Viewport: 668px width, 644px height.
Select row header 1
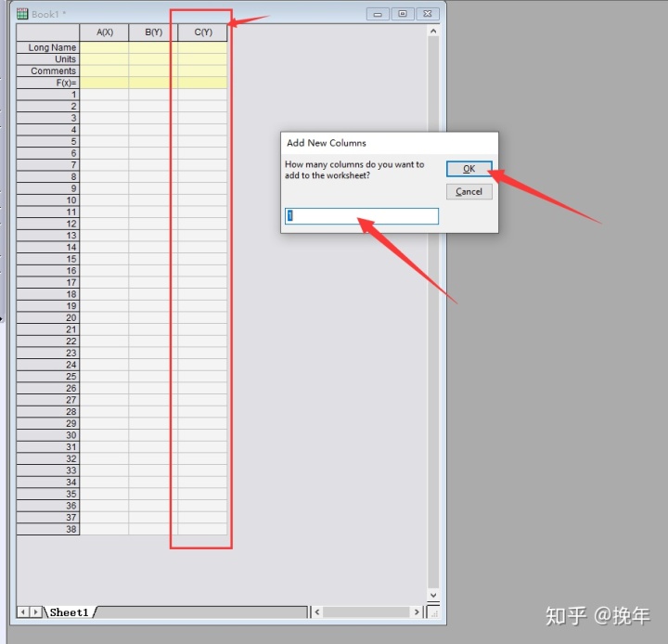coord(47,95)
